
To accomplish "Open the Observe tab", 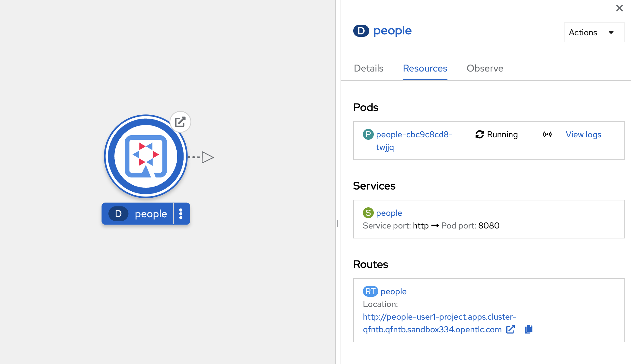I will pyautogui.click(x=485, y=69).
